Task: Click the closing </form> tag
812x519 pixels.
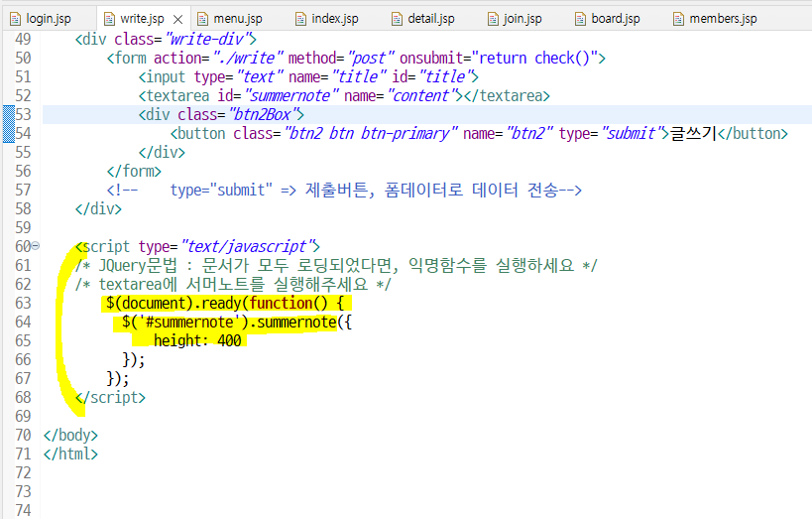Action: [134, 171]
